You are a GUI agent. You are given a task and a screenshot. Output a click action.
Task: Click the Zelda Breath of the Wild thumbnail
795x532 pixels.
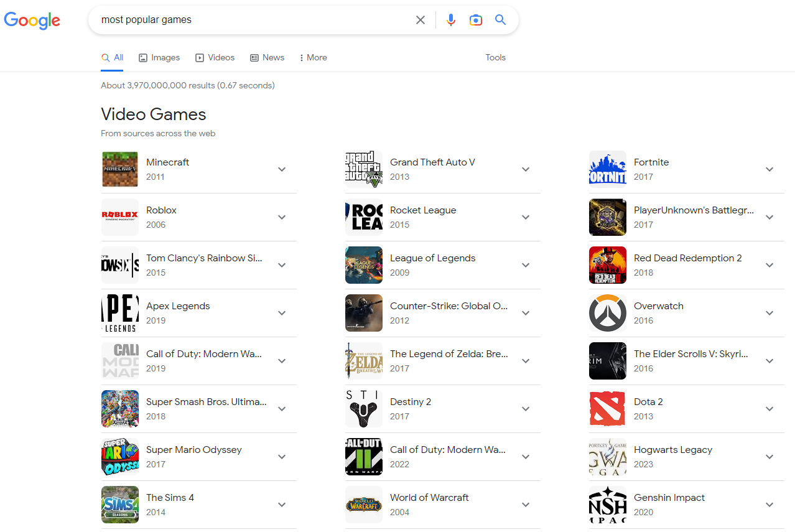click(x=364, y=361)
